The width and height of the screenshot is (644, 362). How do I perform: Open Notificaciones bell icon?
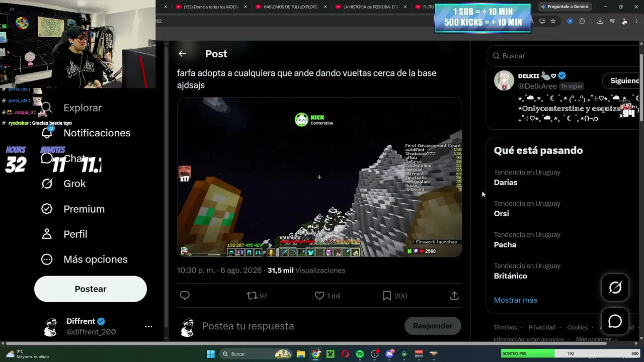[47, 133]
